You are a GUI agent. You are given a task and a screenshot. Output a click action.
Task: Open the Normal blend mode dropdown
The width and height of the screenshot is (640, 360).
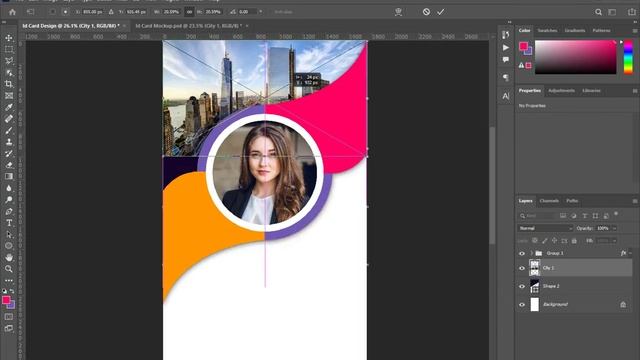545,228
